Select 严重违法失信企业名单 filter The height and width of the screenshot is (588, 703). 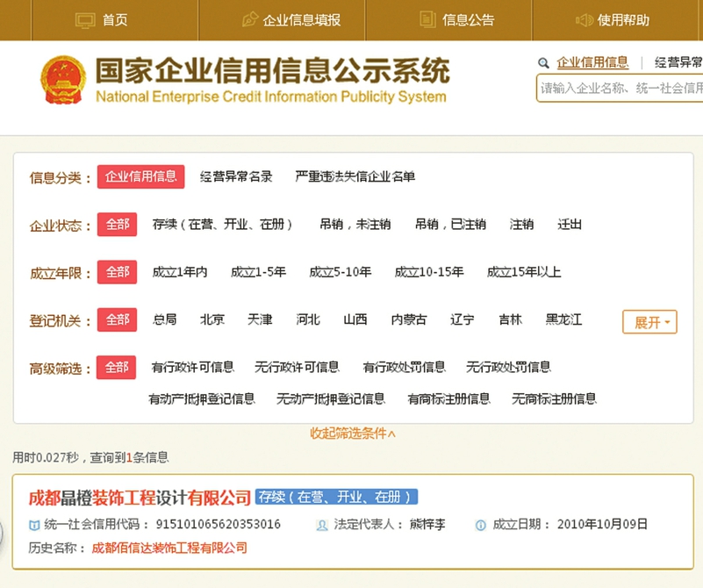coord(355,176)
